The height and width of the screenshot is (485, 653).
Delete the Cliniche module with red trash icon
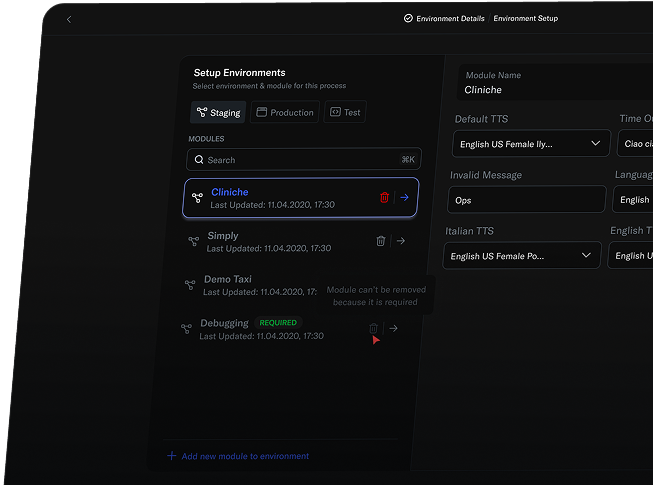384,198
